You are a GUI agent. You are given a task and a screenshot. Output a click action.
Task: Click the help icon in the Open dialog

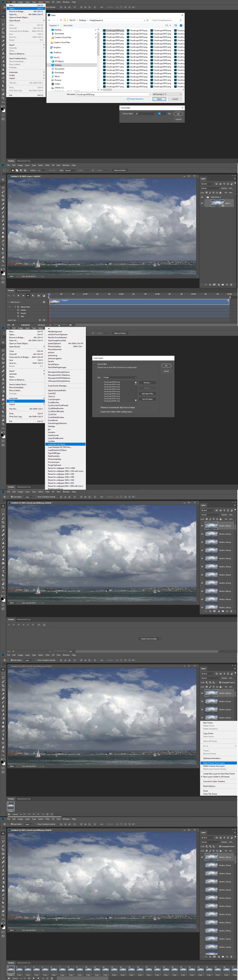point(181,25)
